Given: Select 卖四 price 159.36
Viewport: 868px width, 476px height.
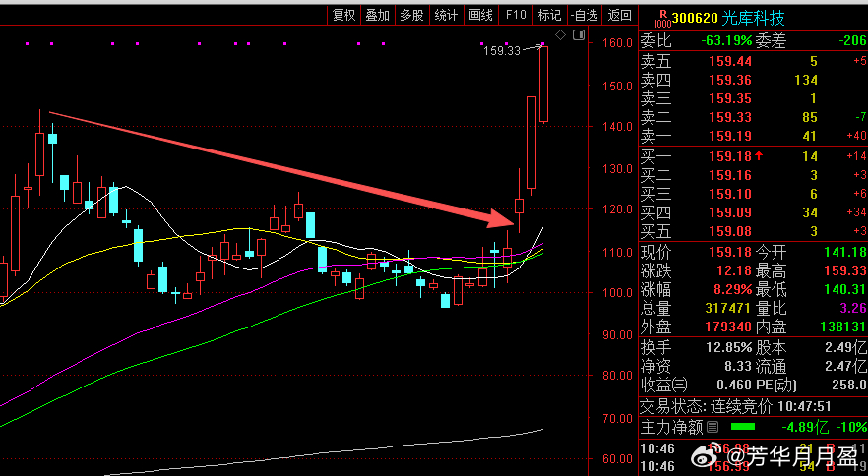Looking at the screenshot, I should (730, 81).
